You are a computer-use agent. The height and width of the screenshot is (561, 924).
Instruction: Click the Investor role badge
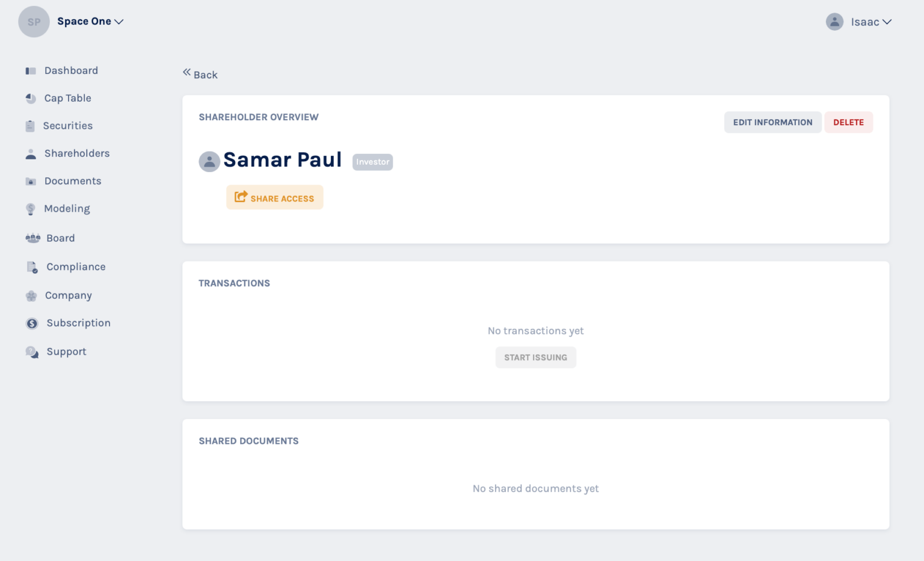coord(372,162)
